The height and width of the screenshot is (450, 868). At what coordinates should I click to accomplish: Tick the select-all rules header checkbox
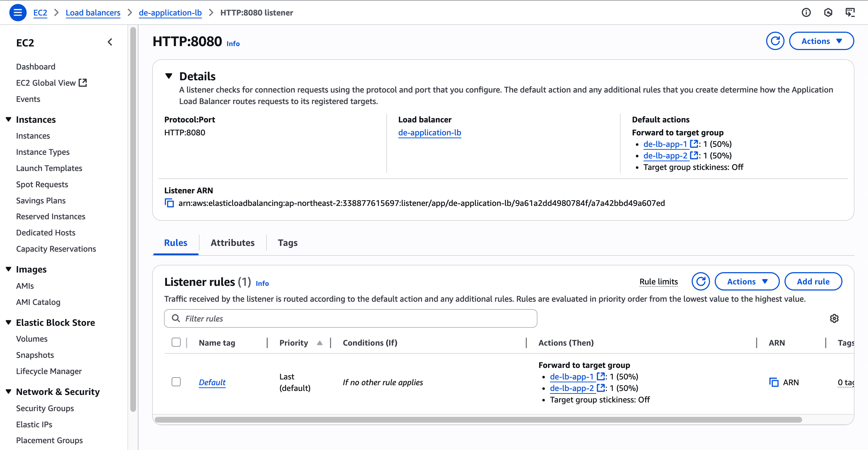click(176, 342)
